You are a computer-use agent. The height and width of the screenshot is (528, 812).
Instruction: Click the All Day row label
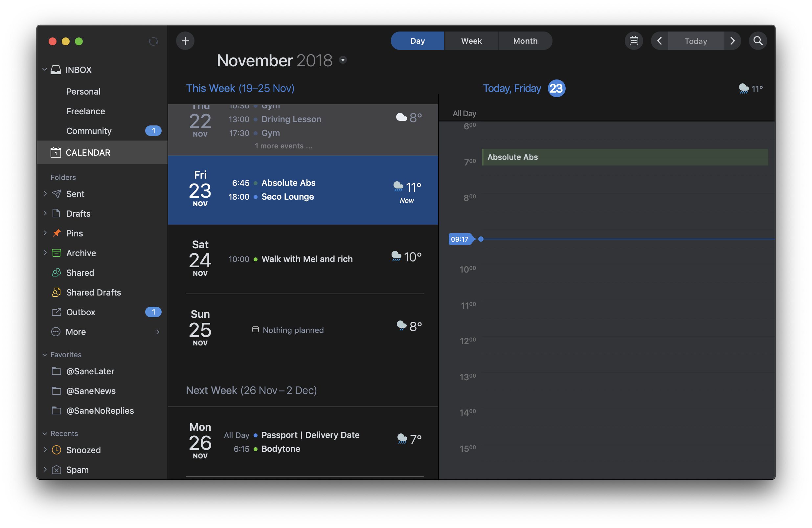tap(464, 114)
